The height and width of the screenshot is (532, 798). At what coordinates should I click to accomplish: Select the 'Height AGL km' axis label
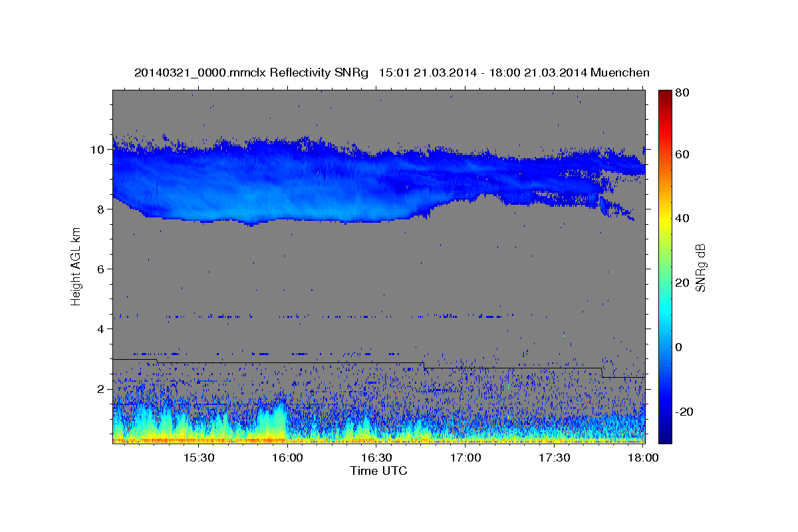(76, 266)
